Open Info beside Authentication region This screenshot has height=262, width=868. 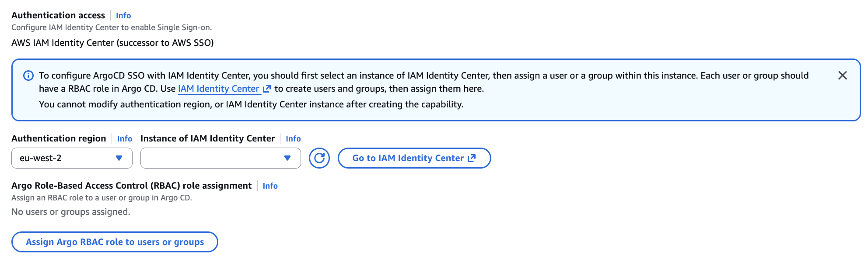click(124, 138)
